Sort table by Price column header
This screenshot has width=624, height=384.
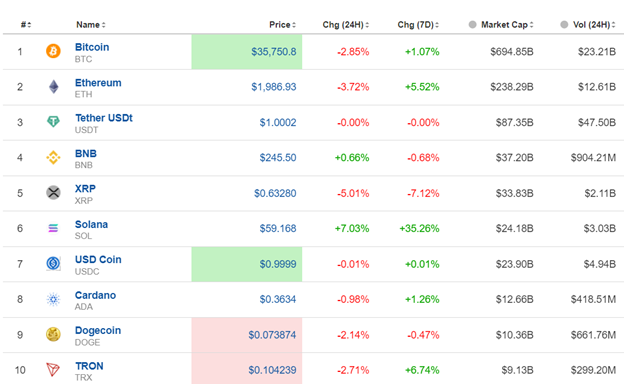point(283,25)
